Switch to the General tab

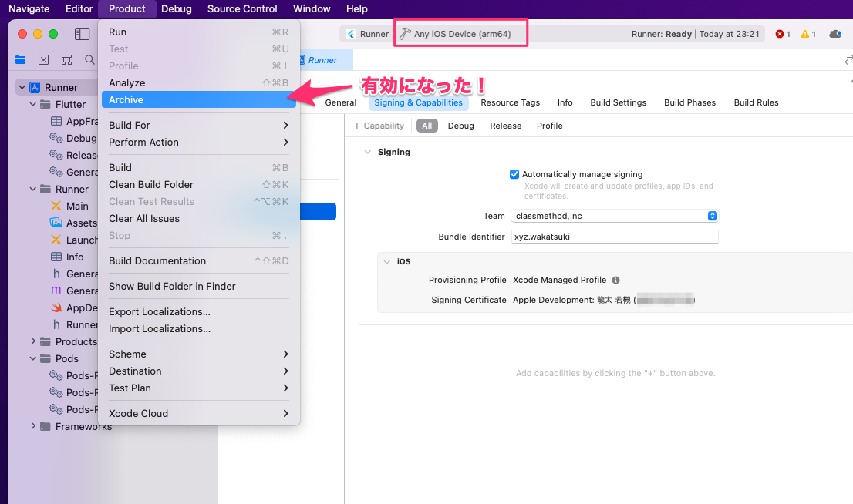341,102
